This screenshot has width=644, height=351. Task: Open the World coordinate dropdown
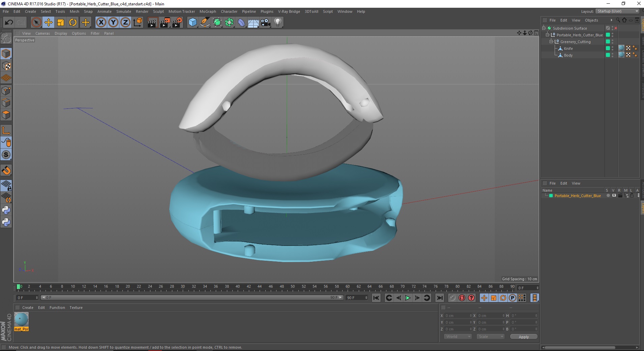pos(458,337)
